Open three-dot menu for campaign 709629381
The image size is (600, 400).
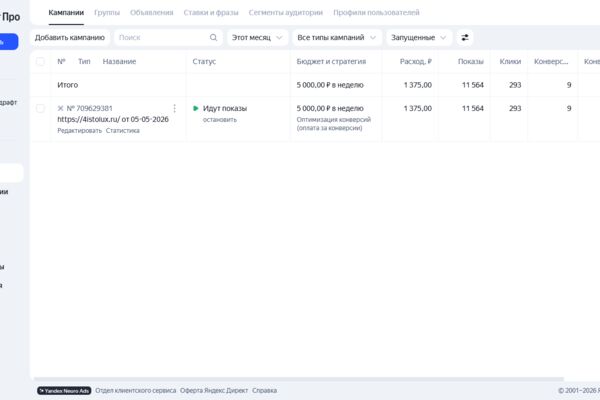pyautogui.click(x=174, y=108)
